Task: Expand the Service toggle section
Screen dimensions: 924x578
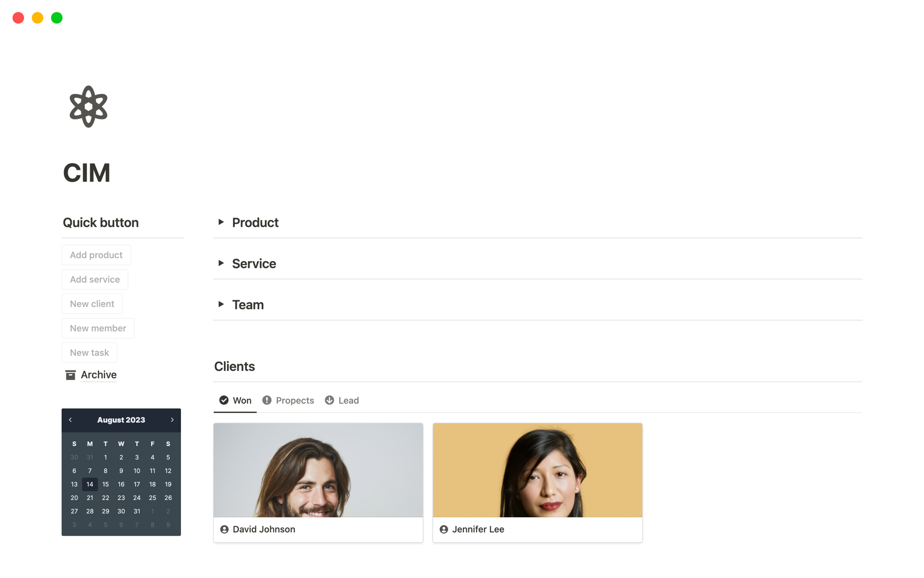Action: pyautogui.click(x=221, y=263)
